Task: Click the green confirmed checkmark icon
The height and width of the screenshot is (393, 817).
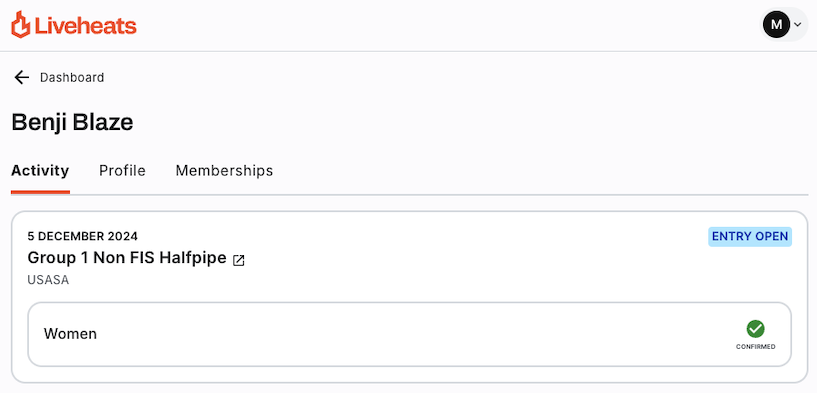Action: [756, 329]
